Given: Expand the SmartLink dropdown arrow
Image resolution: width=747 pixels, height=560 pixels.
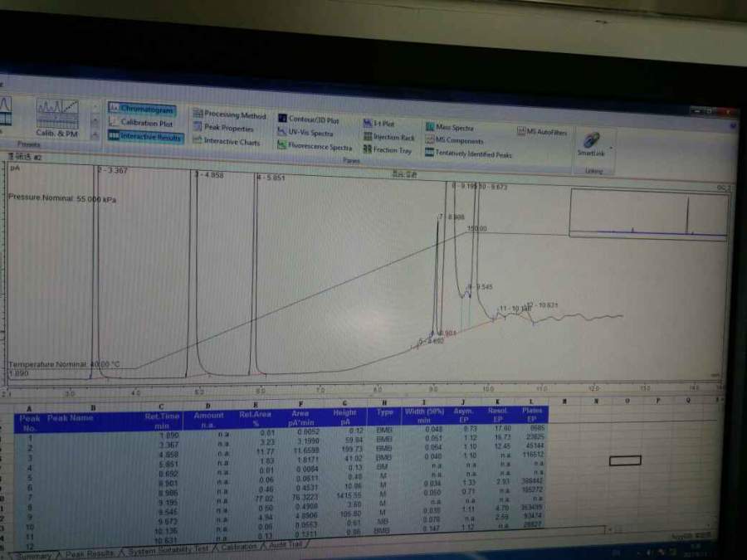Looking at the screenshot, I should point(610,149).
